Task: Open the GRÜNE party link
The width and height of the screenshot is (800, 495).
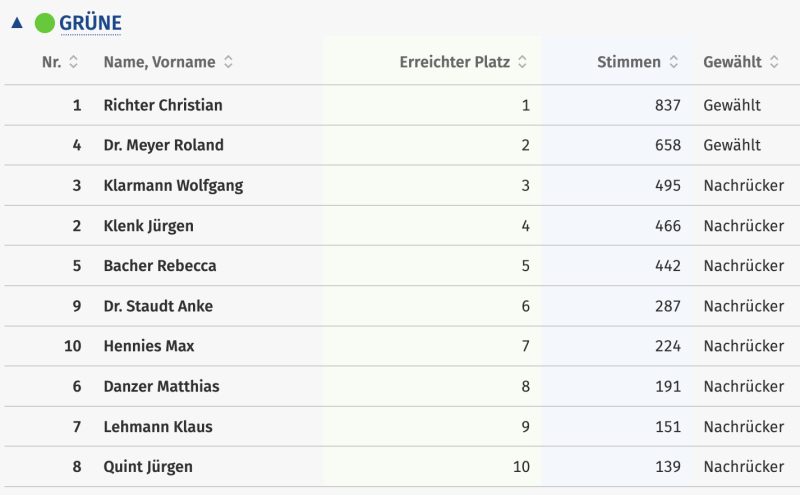Action: [90, 22]
